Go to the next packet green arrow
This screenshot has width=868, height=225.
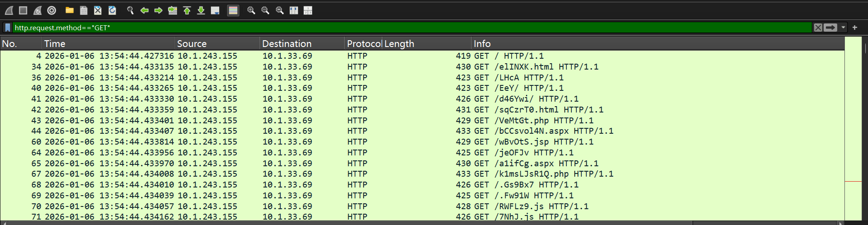(158, 10)
